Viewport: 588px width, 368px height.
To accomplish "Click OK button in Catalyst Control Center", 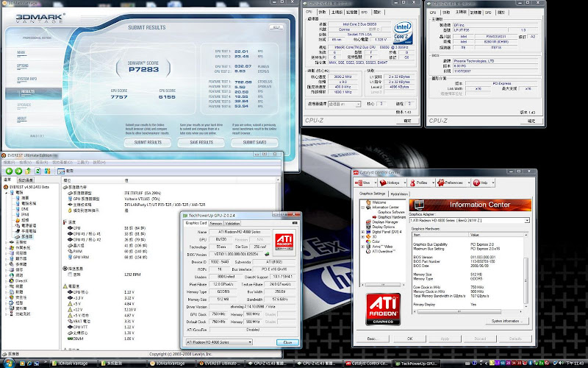I will tap(410, 339).
